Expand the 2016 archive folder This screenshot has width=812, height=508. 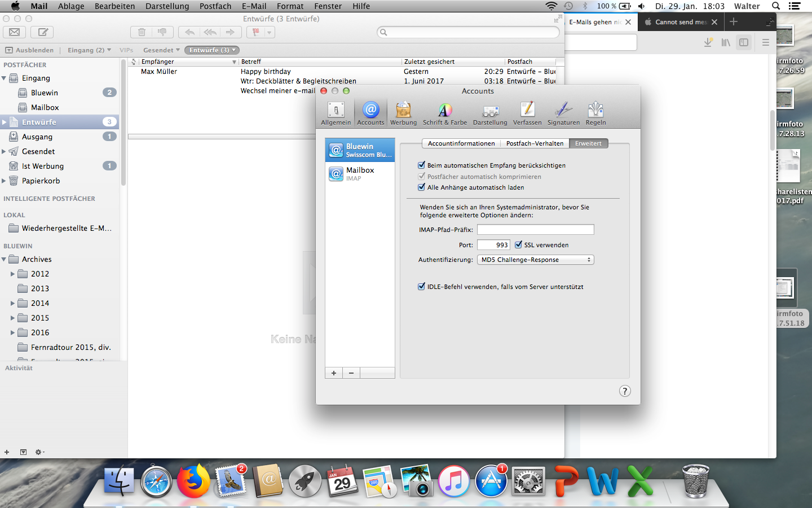(x=13, y=332)
